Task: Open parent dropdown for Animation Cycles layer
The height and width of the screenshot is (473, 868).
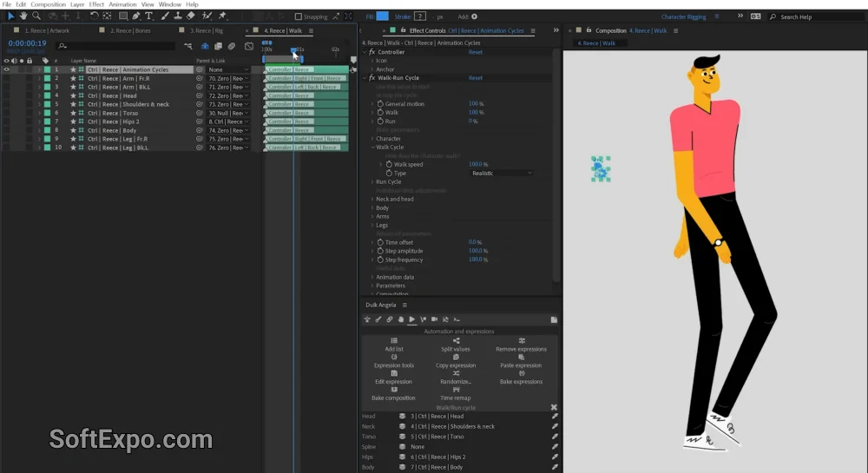Action: pyautogui.click(x=228, y=69)
